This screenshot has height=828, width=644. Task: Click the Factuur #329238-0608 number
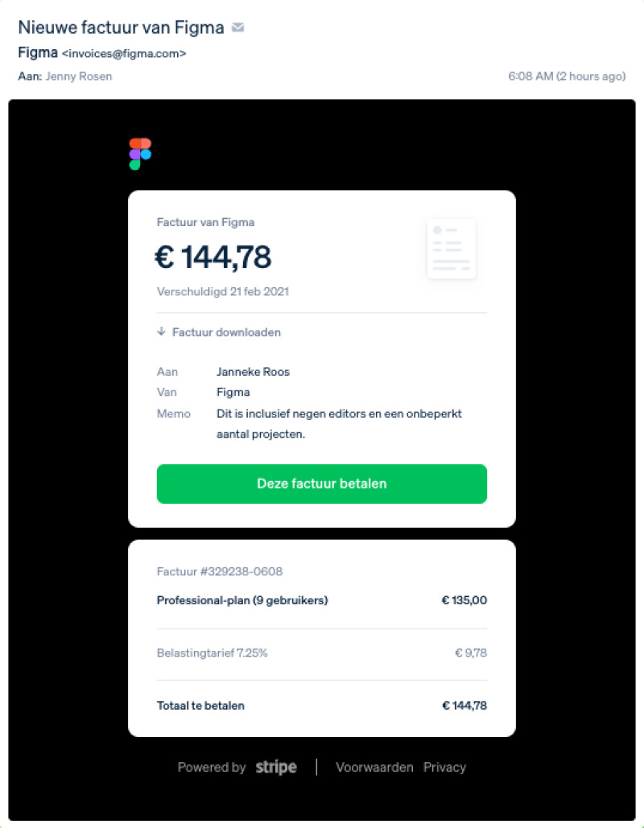click(x=219, y=572)
